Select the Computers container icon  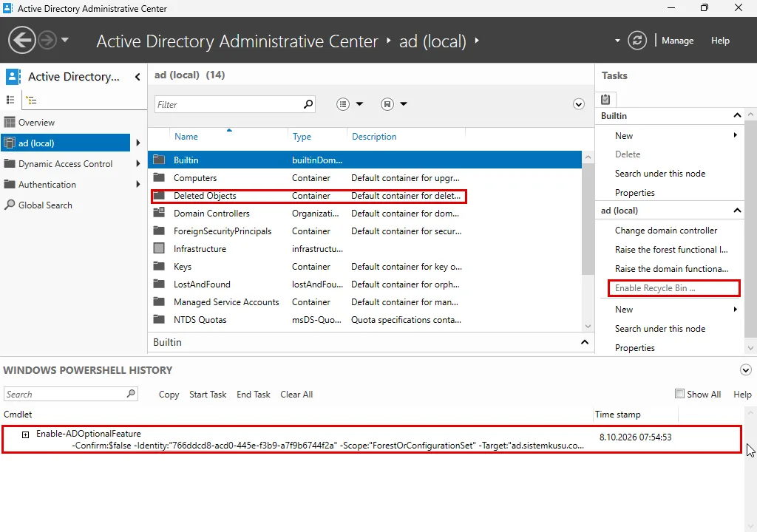[159, 177]
